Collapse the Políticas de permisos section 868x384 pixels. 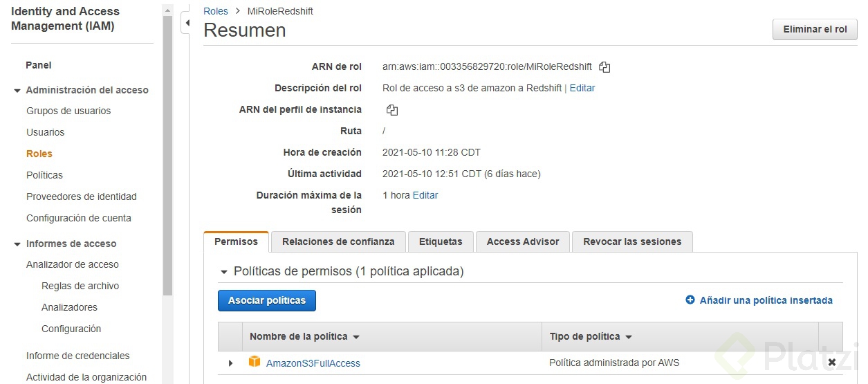(223, 272)
